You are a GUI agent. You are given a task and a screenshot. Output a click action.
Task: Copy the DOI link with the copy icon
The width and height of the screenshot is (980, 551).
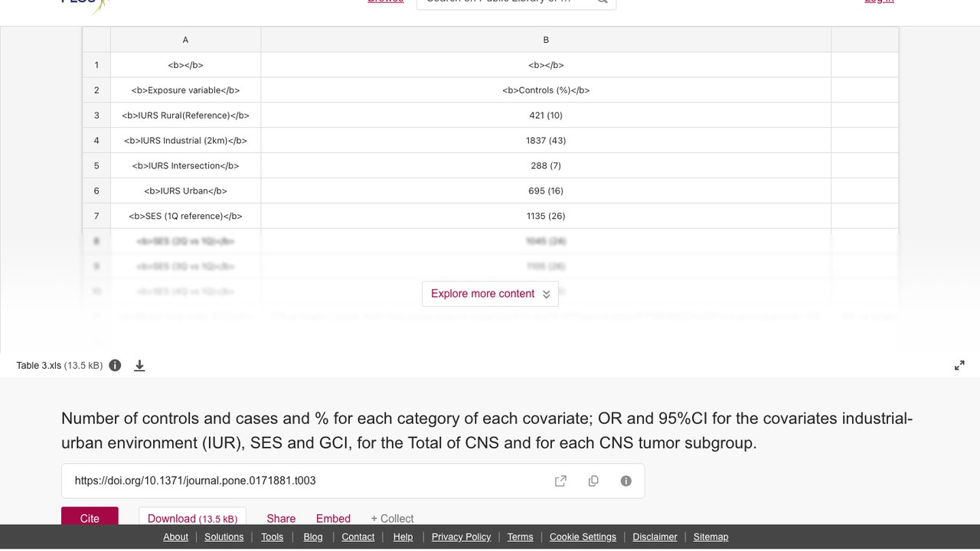point(593,481)
